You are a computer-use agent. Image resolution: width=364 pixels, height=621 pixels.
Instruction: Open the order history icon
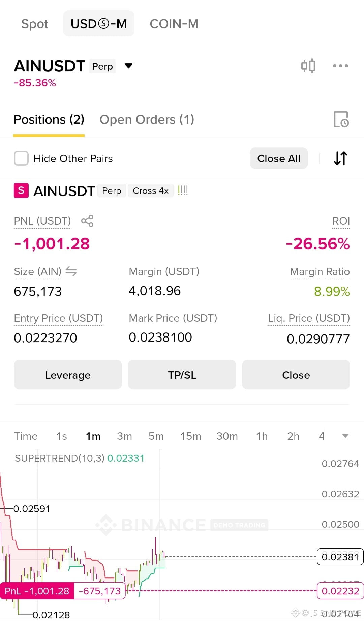tap(341, 119)
